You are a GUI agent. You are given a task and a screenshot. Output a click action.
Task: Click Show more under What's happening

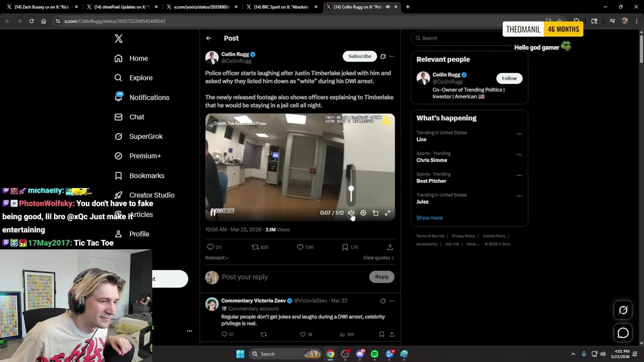tap(430, 218)
